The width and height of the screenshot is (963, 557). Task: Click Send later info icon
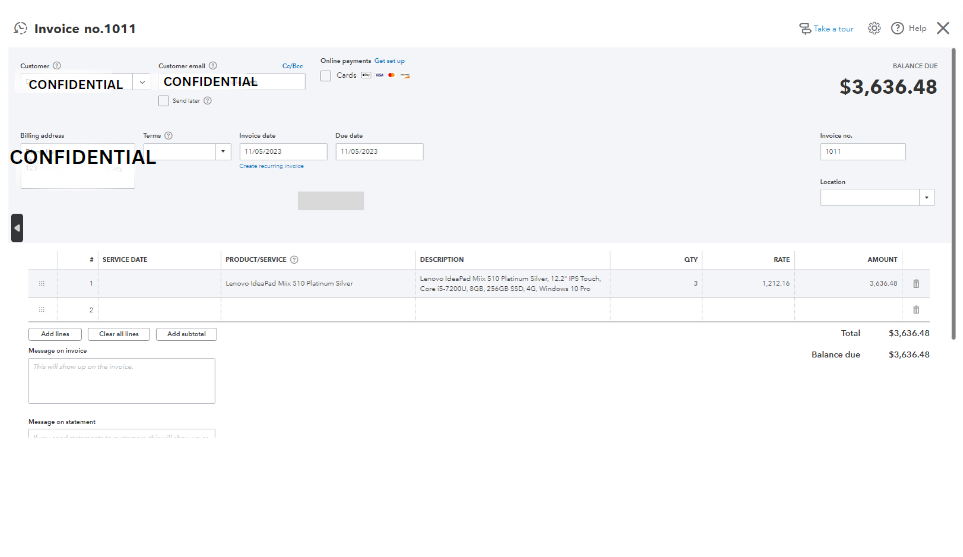(x=208, y=101)
